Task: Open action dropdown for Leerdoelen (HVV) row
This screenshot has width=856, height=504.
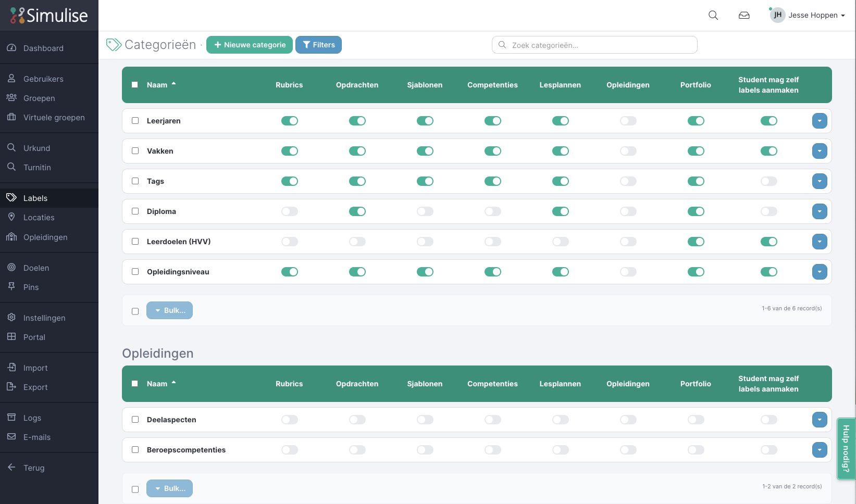Action: [820, 242]
